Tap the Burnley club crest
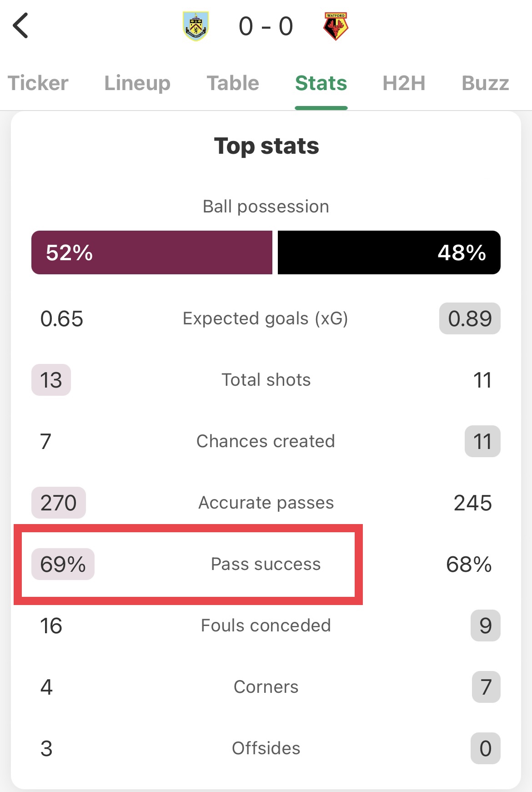Screen dimensions: 532x792 click(x=196, y=26)
